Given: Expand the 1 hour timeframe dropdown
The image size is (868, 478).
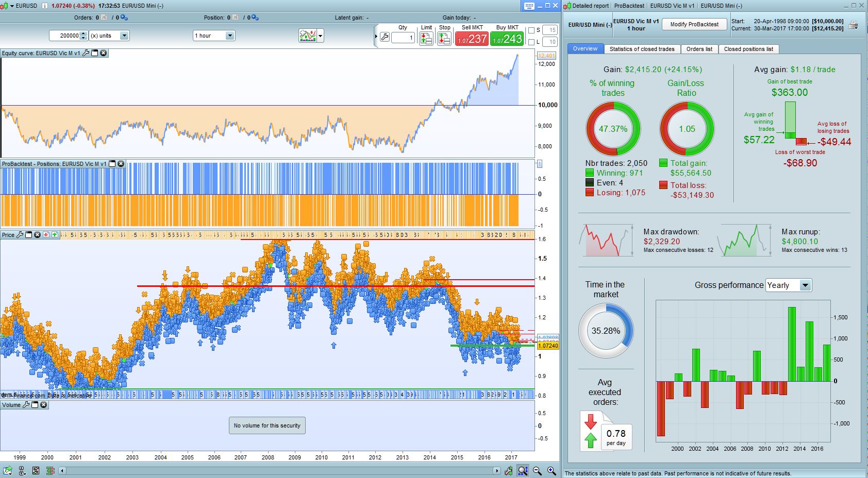Looking at the screenshot, I should [x=230, y=36].
